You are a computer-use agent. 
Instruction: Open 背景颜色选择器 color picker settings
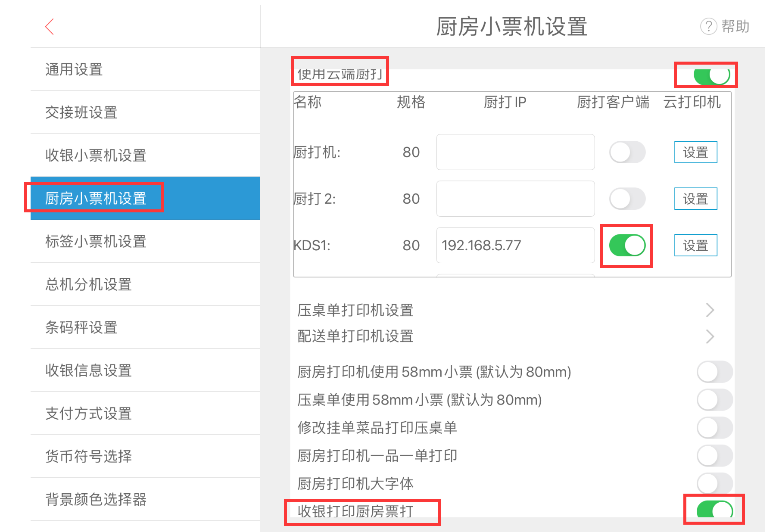point(145,499)
